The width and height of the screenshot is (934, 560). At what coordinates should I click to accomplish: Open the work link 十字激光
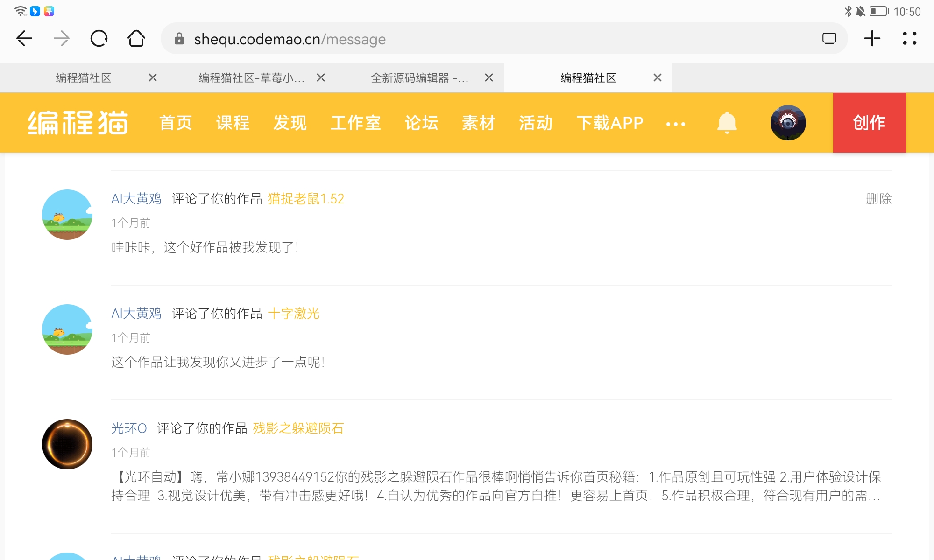(294, 314)
